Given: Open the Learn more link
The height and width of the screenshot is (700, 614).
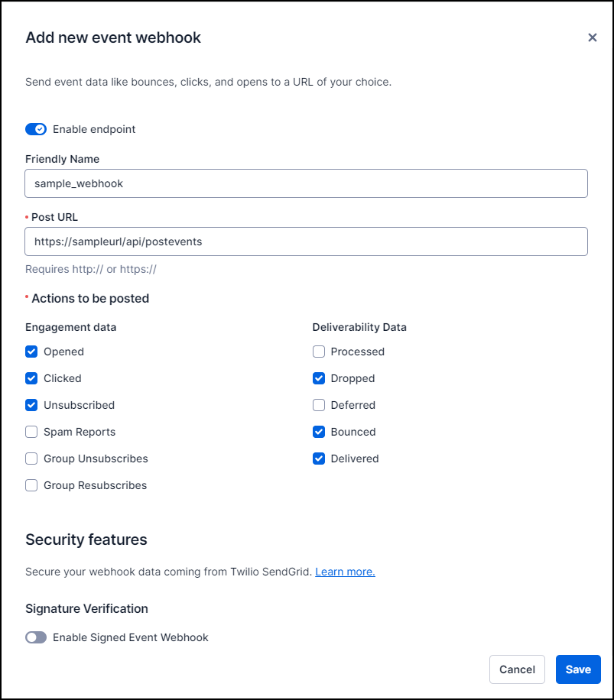Looking at the screenshot, I should click(x=345, y=572).
